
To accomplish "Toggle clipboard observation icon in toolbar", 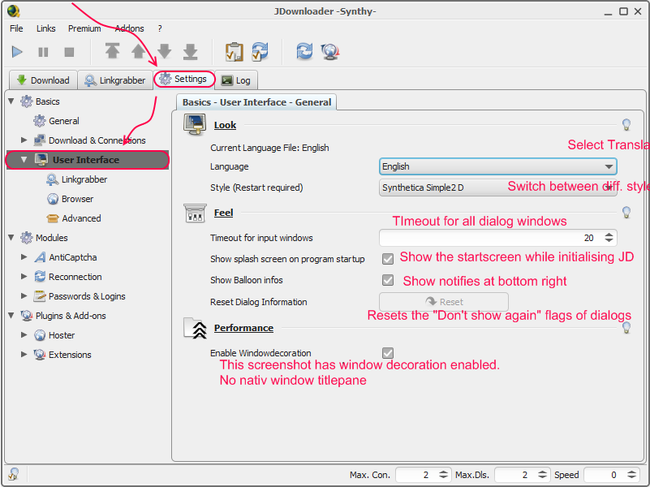I will (x=234, y=52).
